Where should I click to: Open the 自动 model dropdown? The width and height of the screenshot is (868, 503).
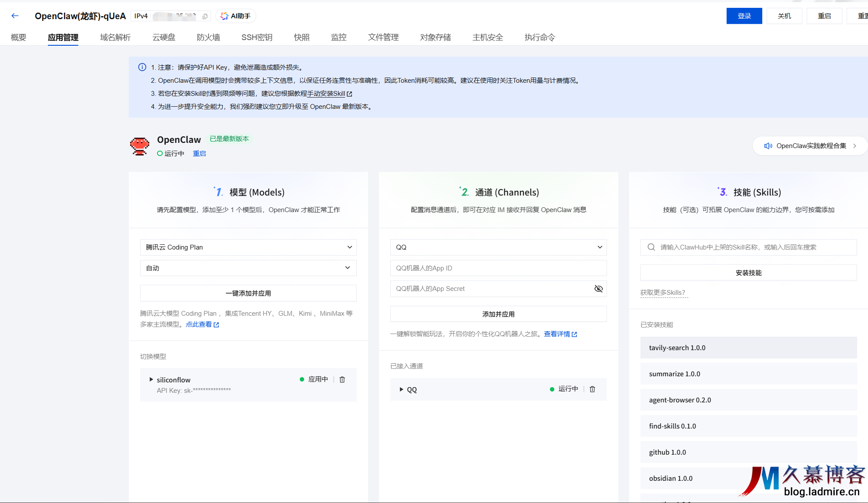[x=248, y=268]
